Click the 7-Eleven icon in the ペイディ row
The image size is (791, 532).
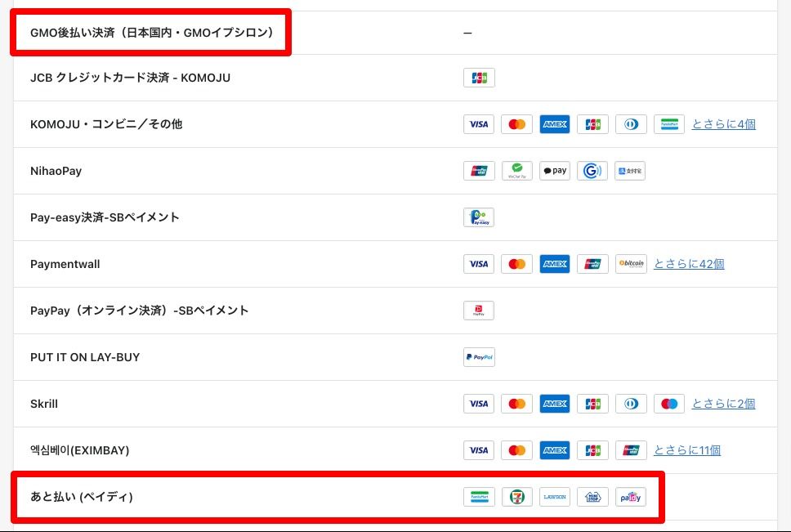click(x=516, y=497)
